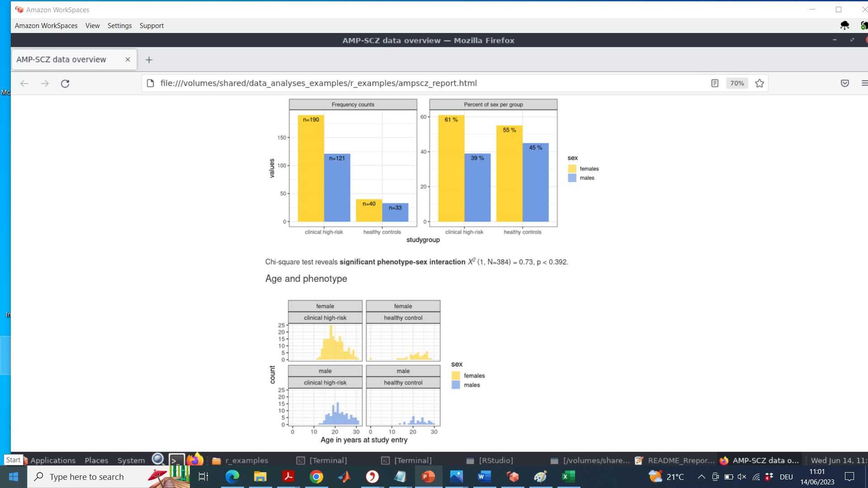Toggle muted volume icon in system tray
The image size is (868, 488).
click(742, 477)
